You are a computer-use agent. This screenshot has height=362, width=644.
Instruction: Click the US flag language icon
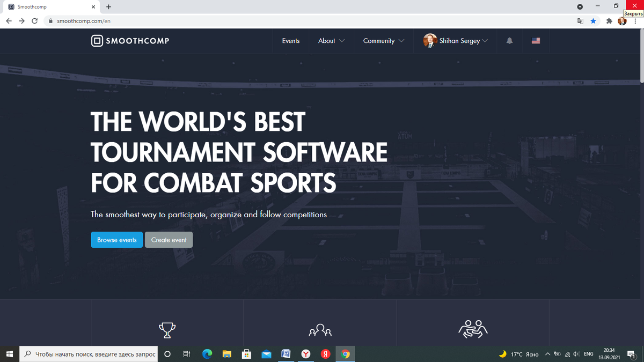535,41
